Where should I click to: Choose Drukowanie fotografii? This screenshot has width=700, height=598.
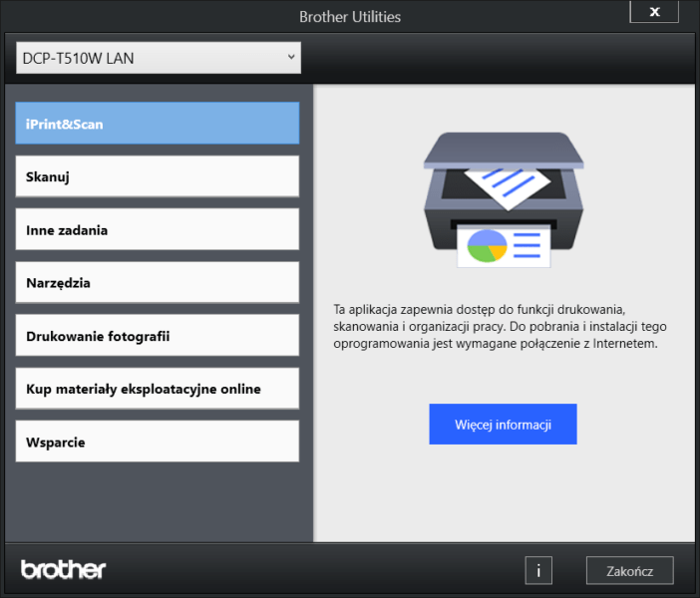pyautogui.click(x=158, y=335)
